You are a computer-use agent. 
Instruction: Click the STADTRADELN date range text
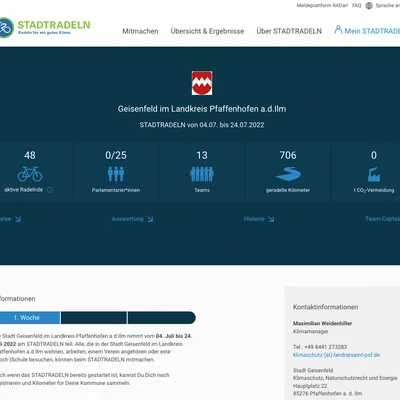point(202,125)
